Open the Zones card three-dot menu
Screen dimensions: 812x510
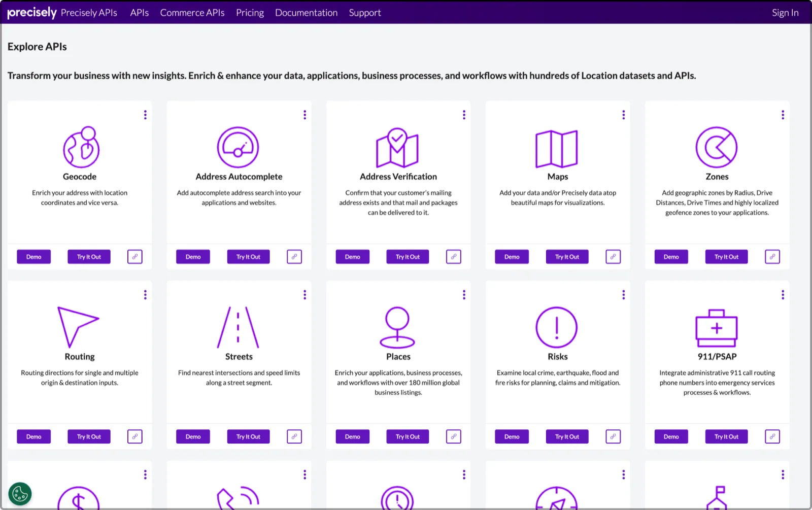point(783,115)
